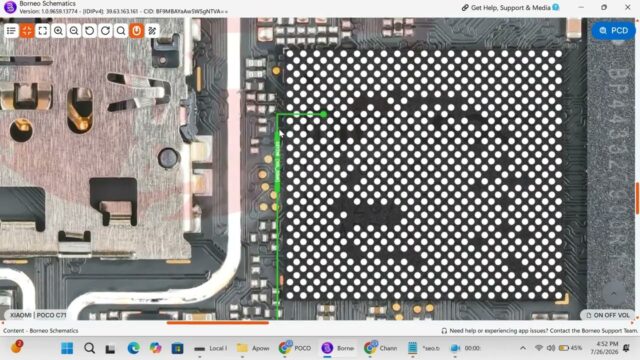Image resolution: width=640 pixels, height=360 pixels.
Task: Click the Content - Borneo Schematics status text
Action: click(x=41, y=331)
